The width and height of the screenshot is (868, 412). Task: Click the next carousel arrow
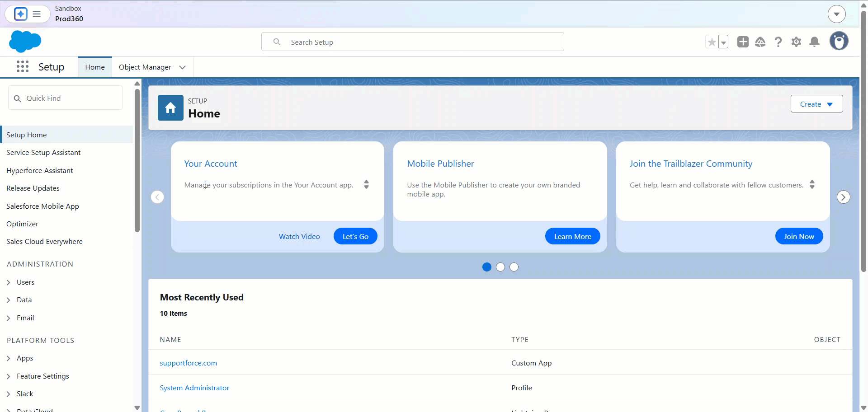click(x=843, y=197)
